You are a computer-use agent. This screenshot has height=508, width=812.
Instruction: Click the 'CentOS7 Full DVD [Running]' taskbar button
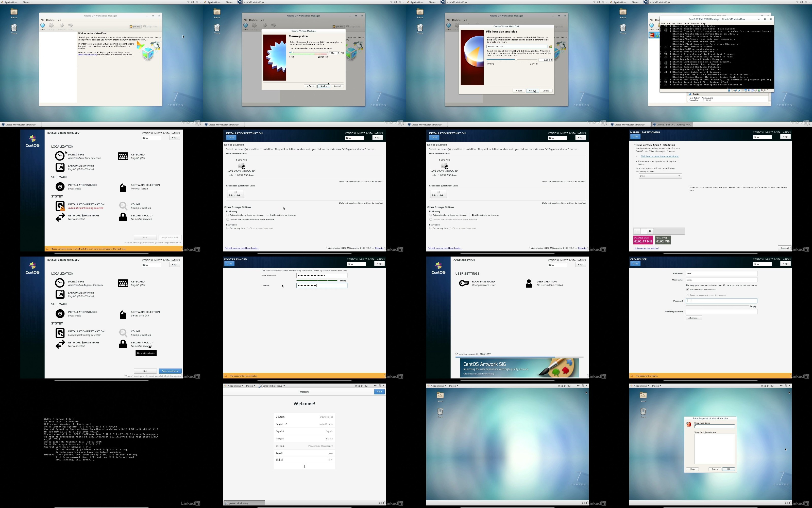[672, 125]
